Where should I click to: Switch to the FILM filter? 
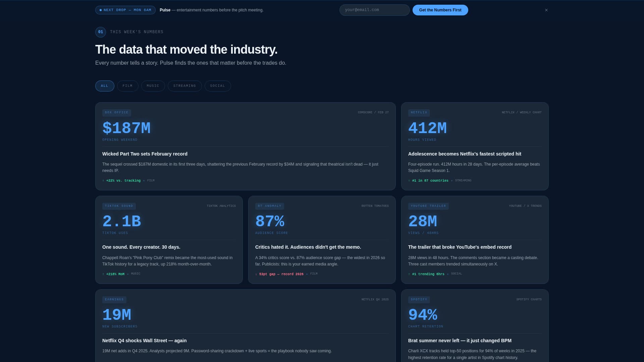click(127, 86)
